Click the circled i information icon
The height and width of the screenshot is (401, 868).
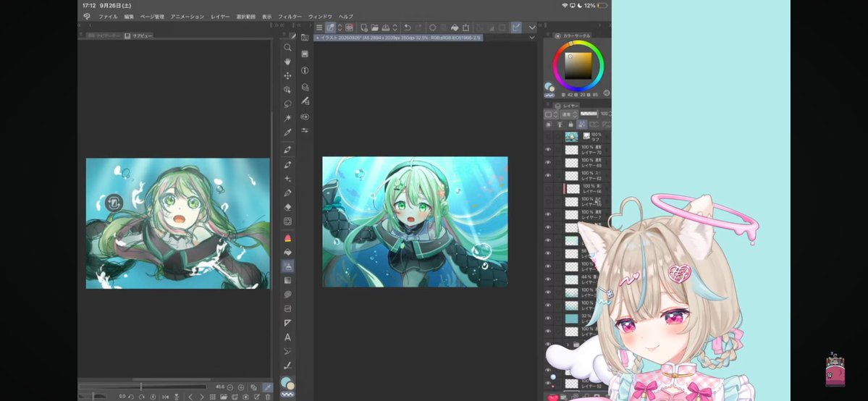305,70
